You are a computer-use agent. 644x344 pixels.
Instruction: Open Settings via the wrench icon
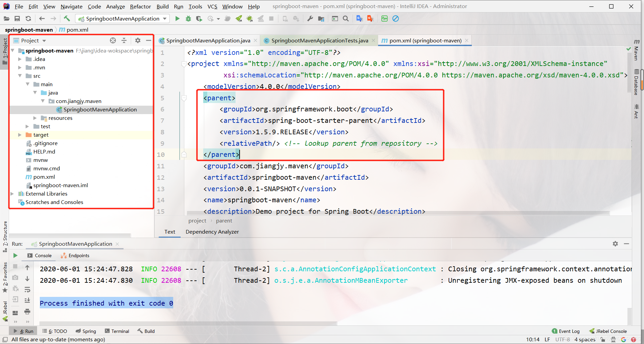coord(310,19)
